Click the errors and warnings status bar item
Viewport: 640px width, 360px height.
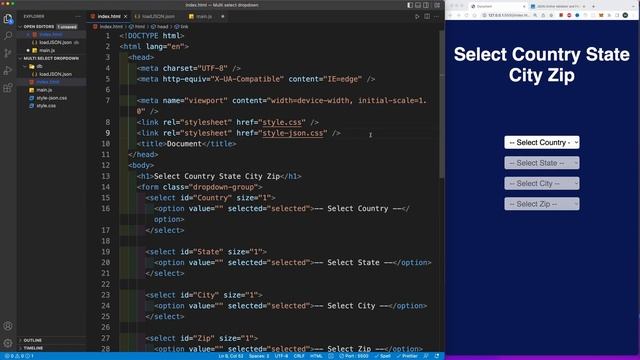(x=19, y=356)
